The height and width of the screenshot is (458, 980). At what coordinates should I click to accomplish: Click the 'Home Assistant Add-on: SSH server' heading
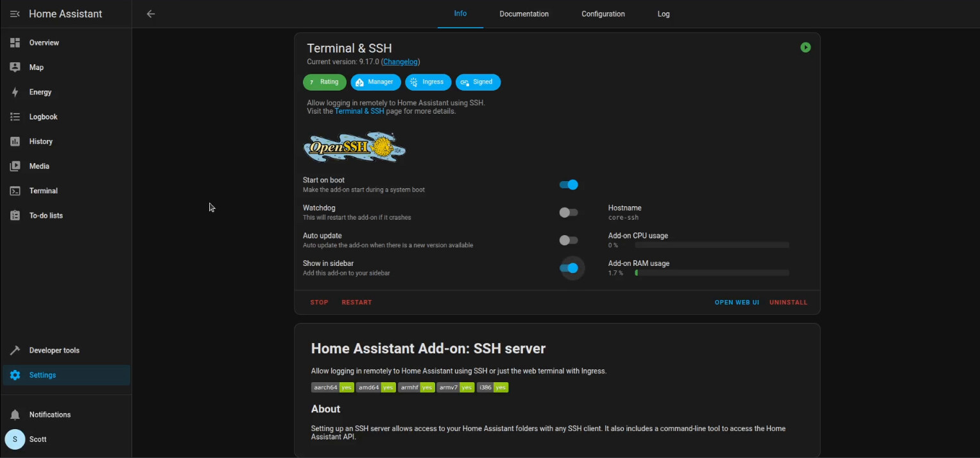pos(428,349)
